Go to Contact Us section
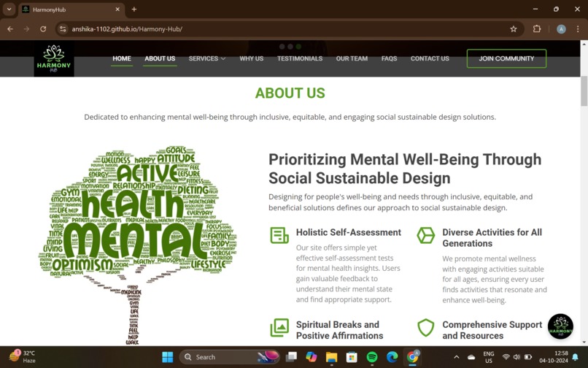This screenshot has width=588, height=368. click(430, 58)
